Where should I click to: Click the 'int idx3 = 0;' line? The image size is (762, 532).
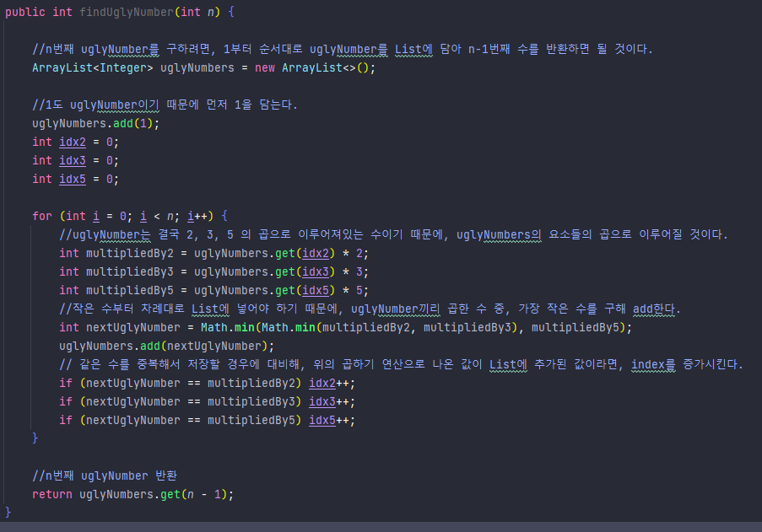point(75,161)
